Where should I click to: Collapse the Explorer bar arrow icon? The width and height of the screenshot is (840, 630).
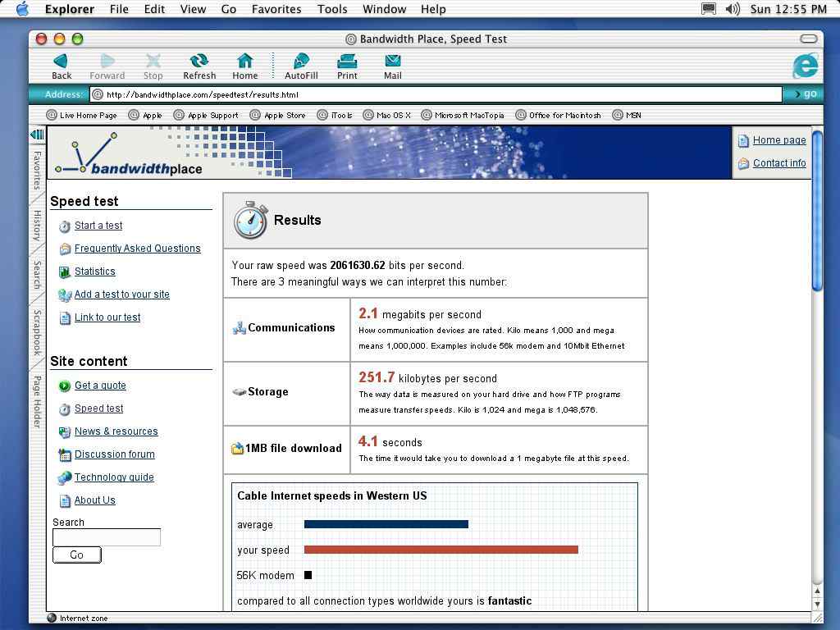(37, 134)
